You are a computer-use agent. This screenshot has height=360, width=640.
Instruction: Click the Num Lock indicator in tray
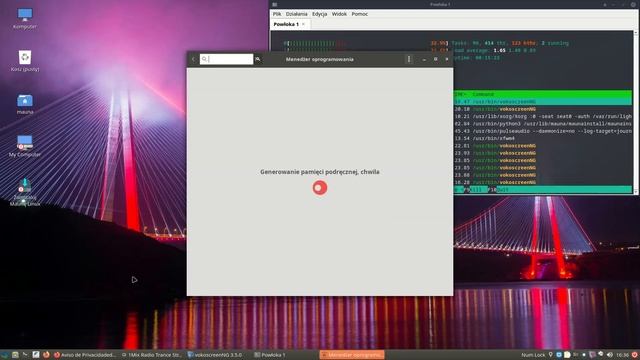533,355
